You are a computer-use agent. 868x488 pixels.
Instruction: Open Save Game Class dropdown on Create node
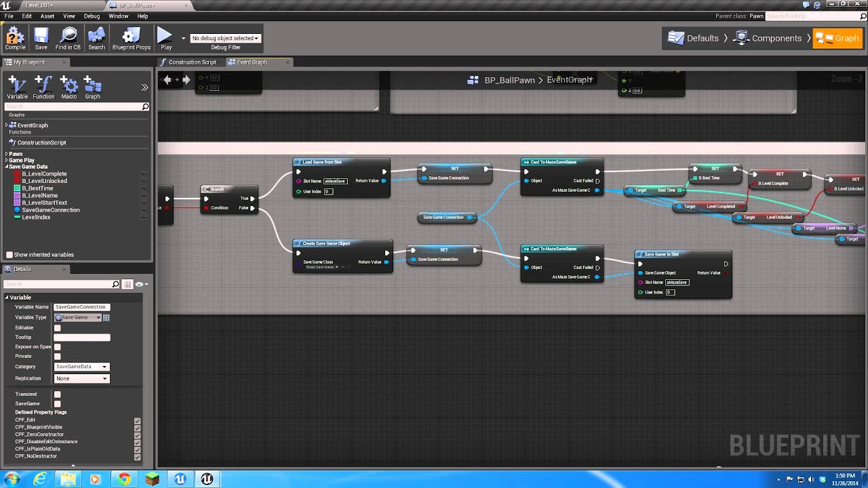322,267
